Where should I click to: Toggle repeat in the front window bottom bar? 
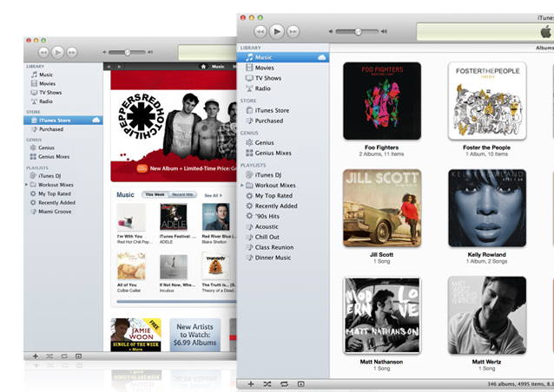tap(284, 384)
